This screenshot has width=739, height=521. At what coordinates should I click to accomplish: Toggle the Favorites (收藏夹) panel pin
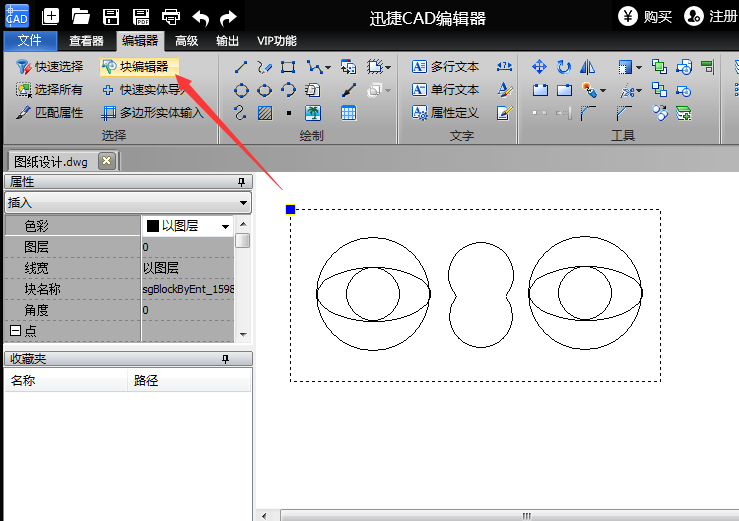tap(225, 358)
